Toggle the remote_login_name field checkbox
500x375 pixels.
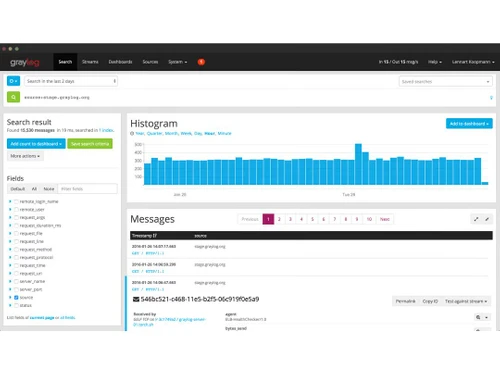(16, 201)
